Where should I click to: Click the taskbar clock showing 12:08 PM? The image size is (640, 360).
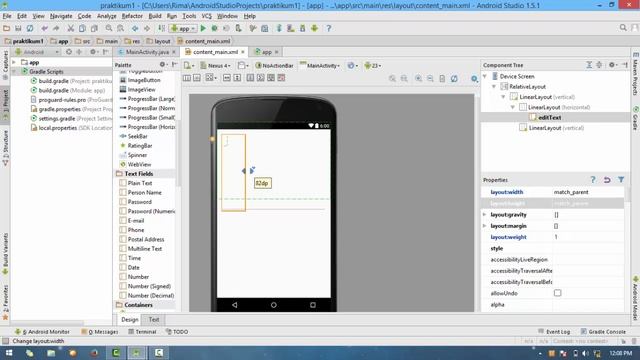[620, 353]
